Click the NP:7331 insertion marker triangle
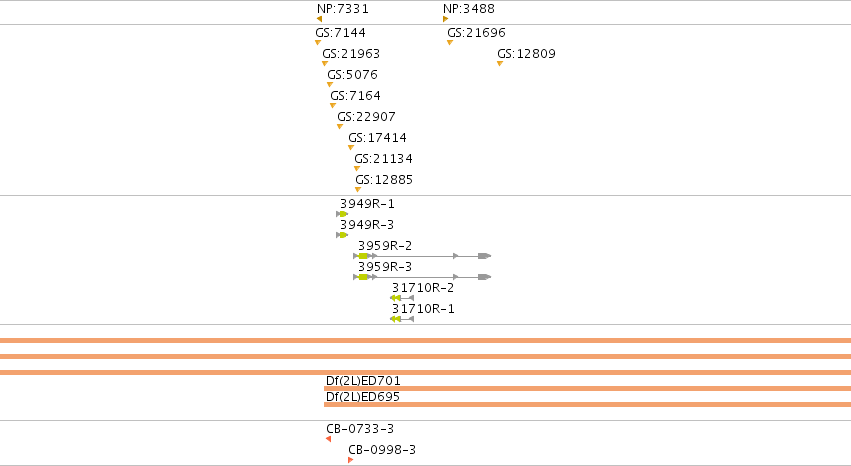 (x=320, y=19)
